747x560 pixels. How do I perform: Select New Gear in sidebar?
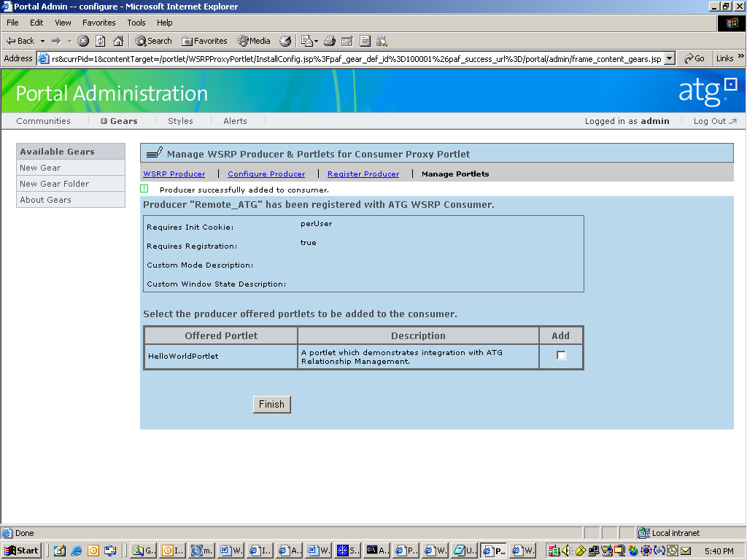(71, 168)
